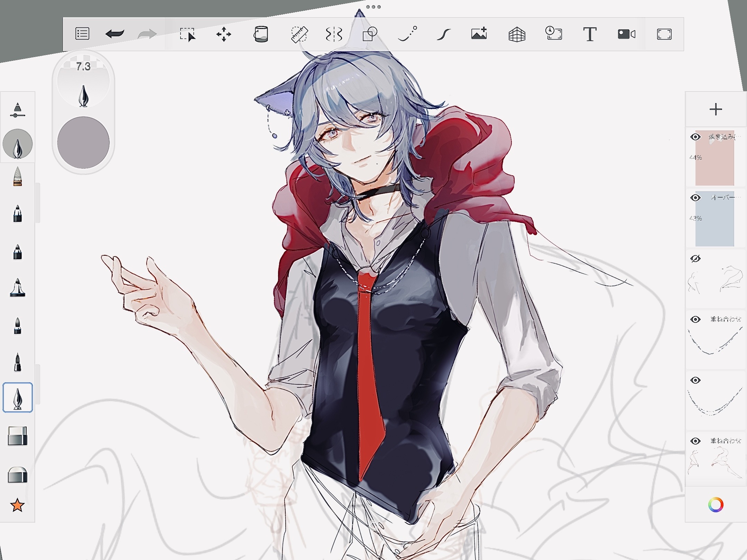This screenshot has height=560, width=747.
Task: Choose the Transform move tool
Action: (x=224, y=34)
